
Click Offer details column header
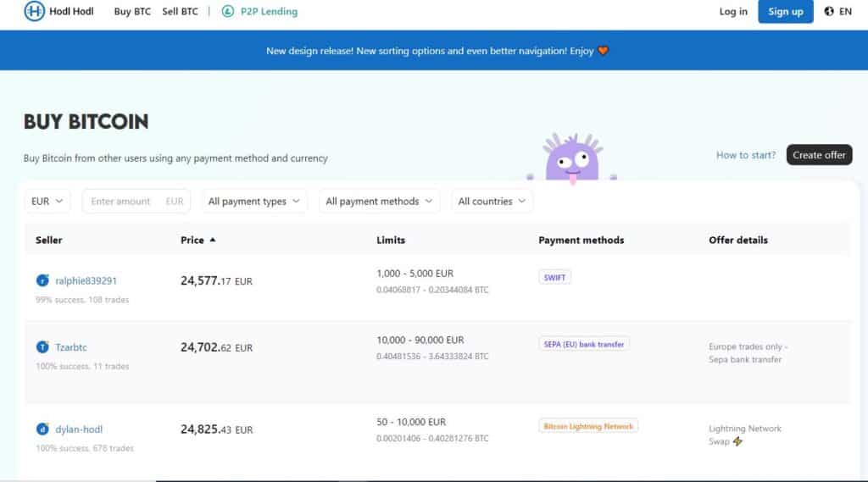pyautogui.click(x=738, y=240)
